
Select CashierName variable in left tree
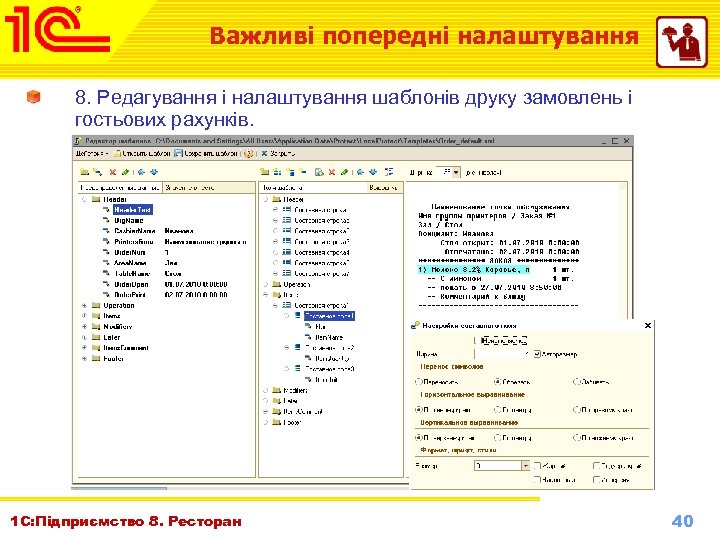(135, 231)
